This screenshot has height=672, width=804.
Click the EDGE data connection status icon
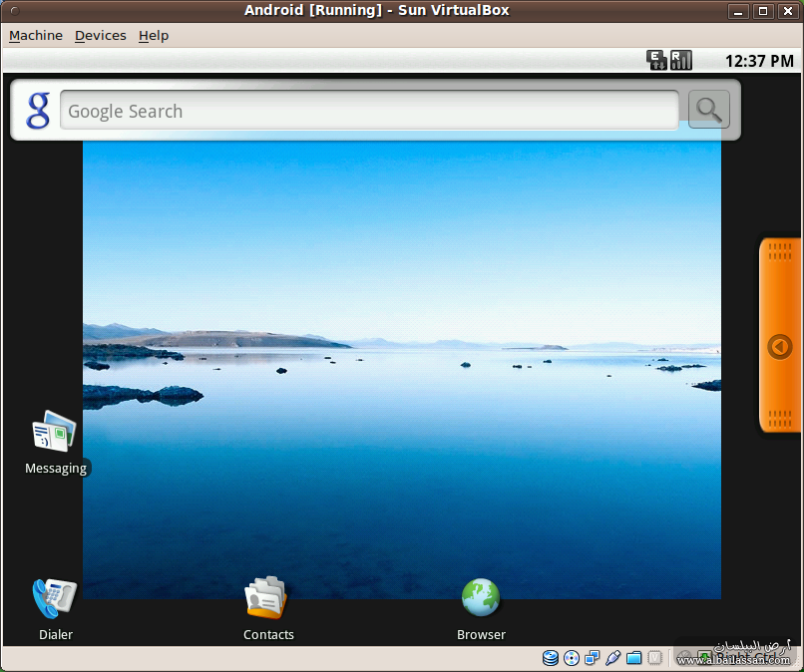click(656, 60)
